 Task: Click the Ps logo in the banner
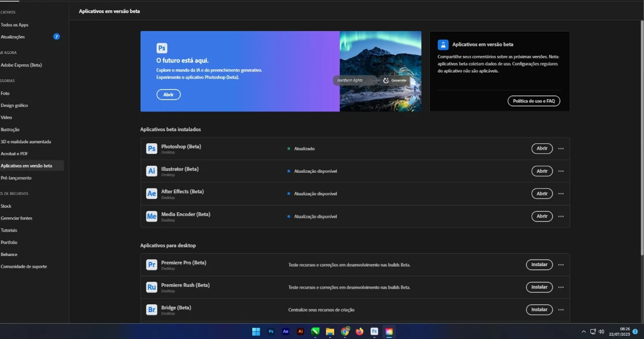pos(162,48)
